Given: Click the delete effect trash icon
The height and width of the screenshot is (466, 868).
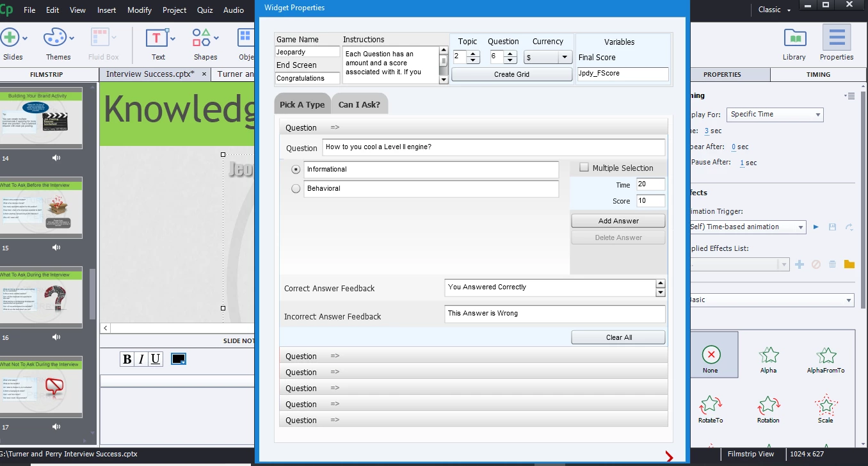Looking at the screenshot, I should (833, 264).
